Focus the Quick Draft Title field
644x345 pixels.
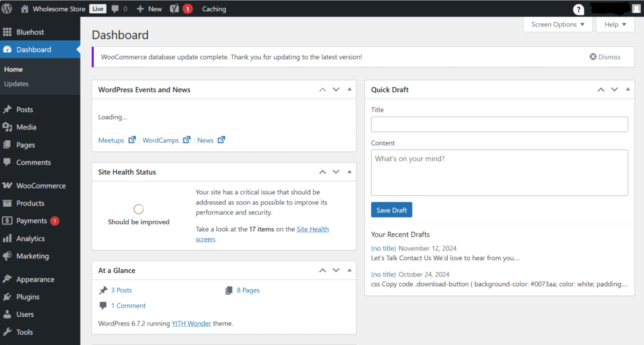pyautogui.click(x=499, y=124)
